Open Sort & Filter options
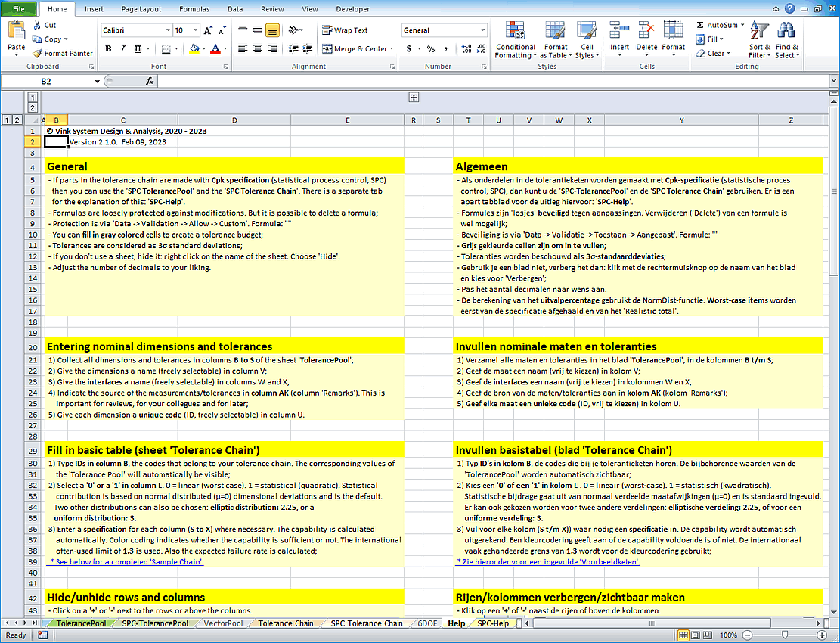Screen dimensions: 840x643 point(759,41)
